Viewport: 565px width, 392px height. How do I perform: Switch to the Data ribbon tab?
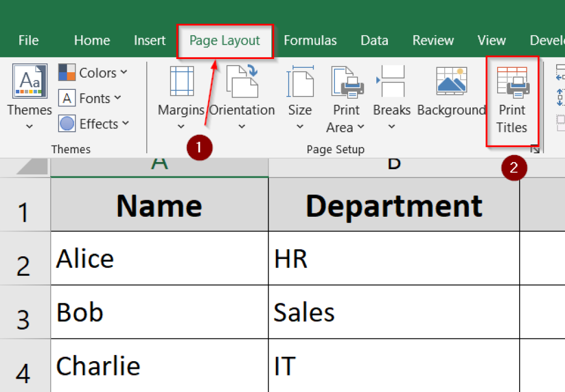[374, 40]
